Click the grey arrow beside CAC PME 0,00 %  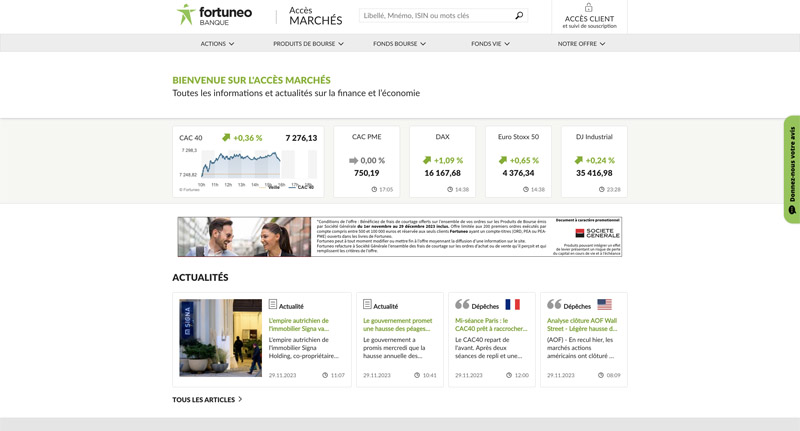click(354, 160)
